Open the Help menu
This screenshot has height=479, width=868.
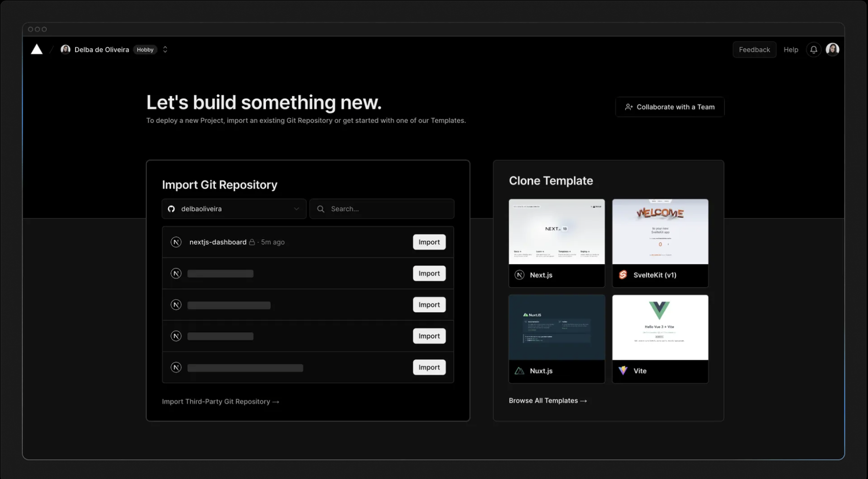pos(790,50)
